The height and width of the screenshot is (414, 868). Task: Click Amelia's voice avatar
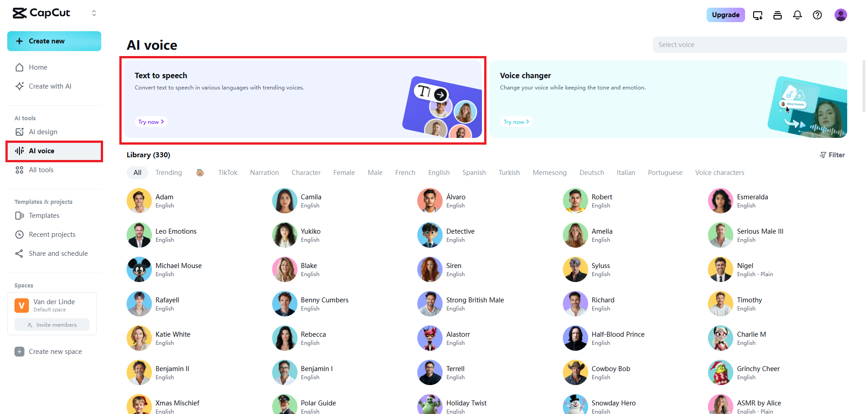pyautogui.click(x=576, y=235)
